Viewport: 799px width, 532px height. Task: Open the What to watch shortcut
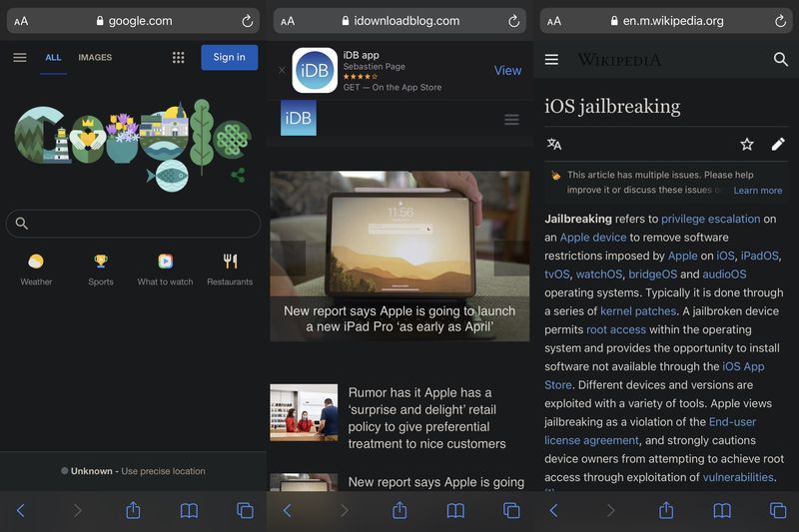point(165,269)
